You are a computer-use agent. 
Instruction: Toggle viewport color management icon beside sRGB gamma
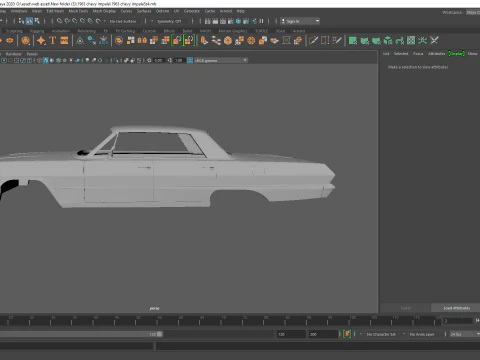(x=190, y=60)
